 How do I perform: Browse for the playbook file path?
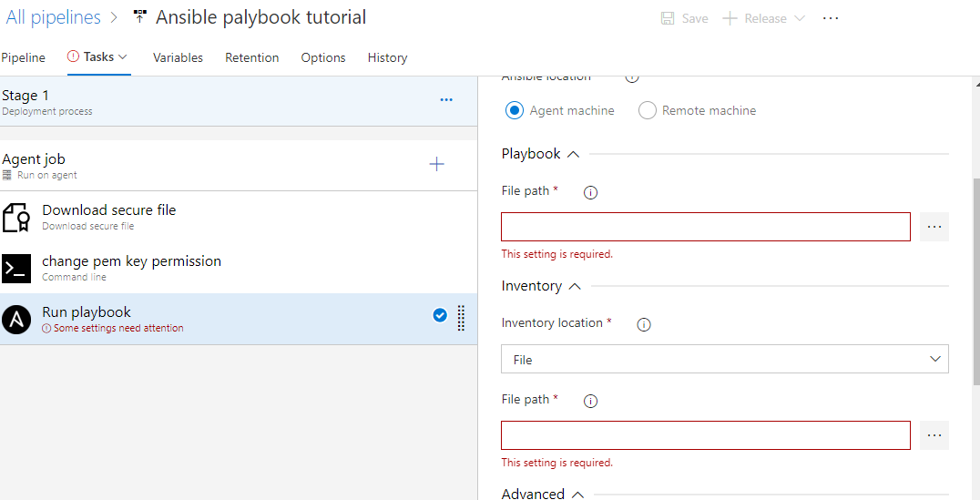coord(934,227)
